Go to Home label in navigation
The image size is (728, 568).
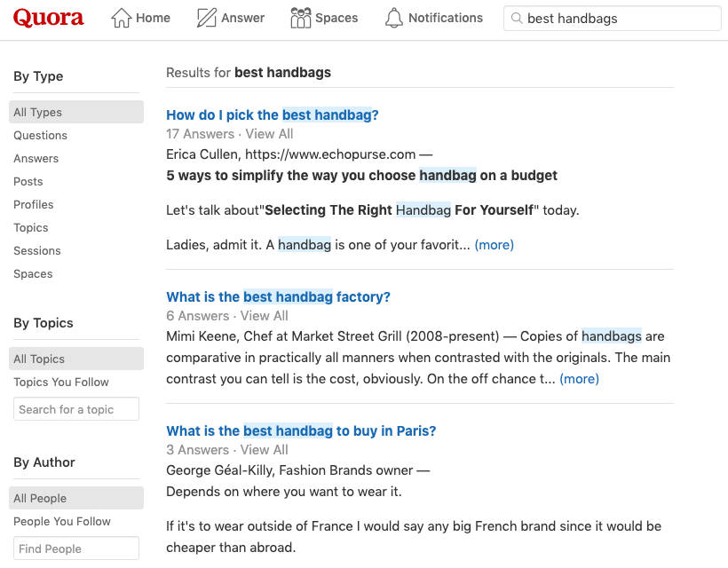153,18
